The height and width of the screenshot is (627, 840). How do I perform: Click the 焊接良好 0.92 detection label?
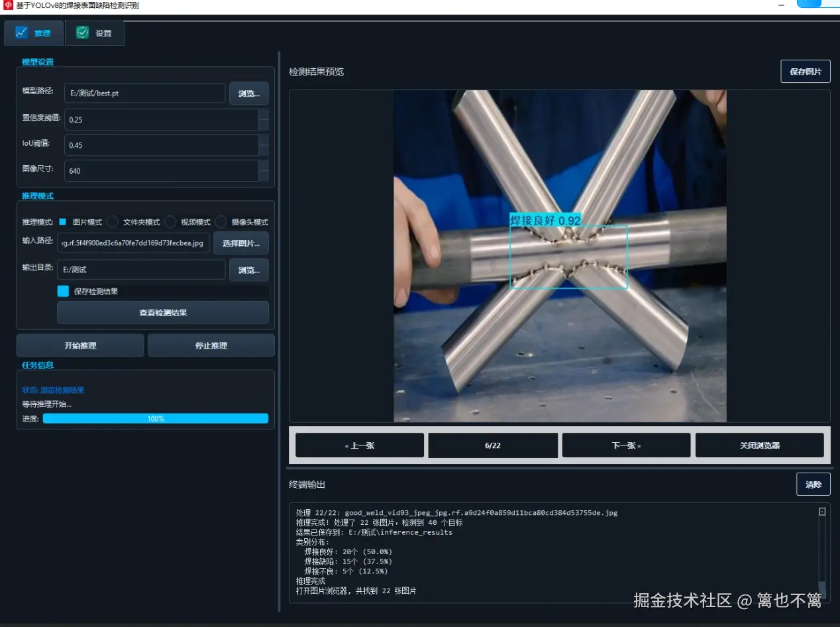[545, 220]
